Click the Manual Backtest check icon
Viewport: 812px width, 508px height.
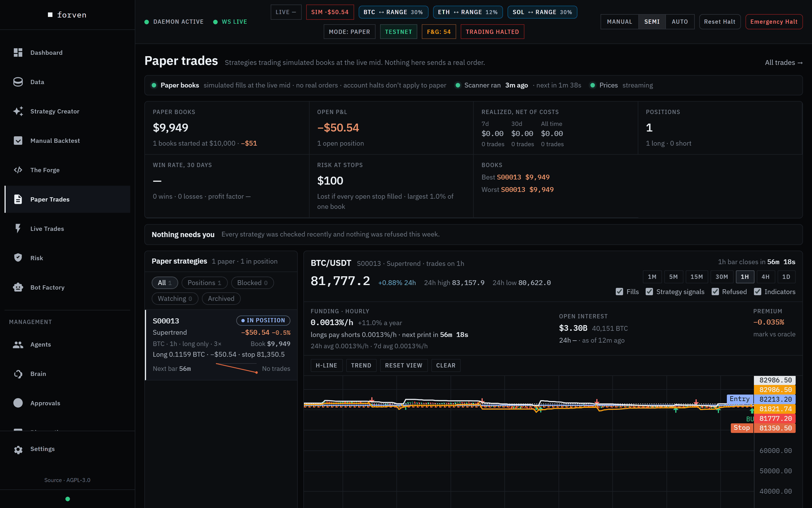tap(18, 141)
